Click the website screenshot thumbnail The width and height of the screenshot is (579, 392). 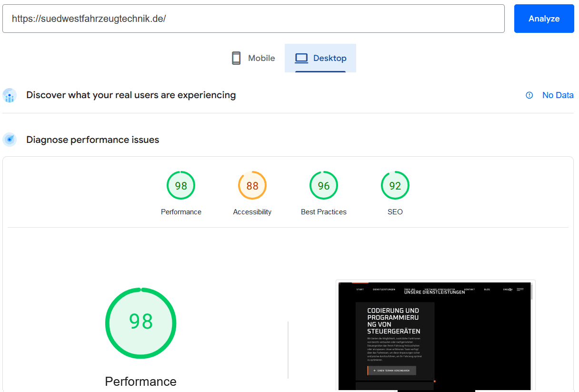click(436, 336)
